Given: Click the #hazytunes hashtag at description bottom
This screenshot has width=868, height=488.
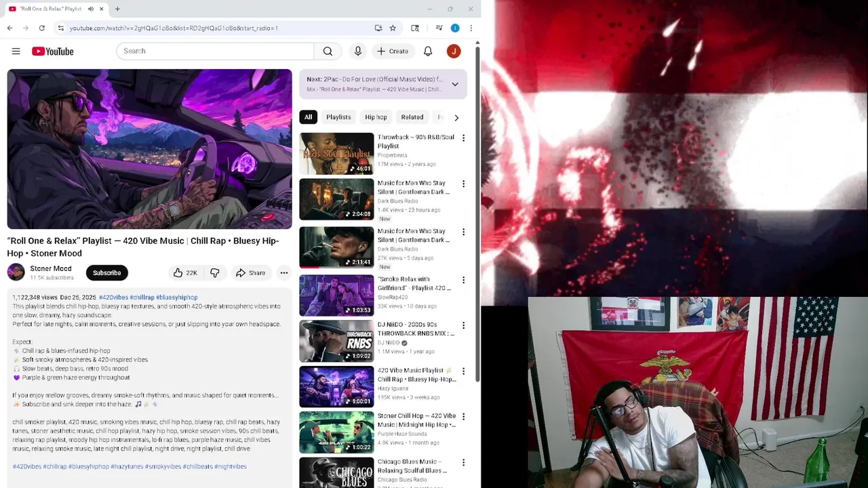Looking at the screenshot, I should tap(126, 466).
